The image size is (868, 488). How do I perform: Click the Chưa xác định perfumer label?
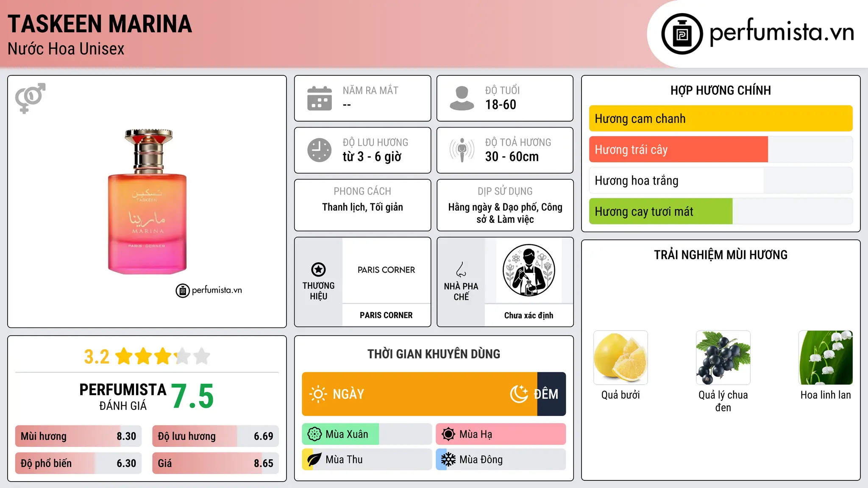pos(529,315)
